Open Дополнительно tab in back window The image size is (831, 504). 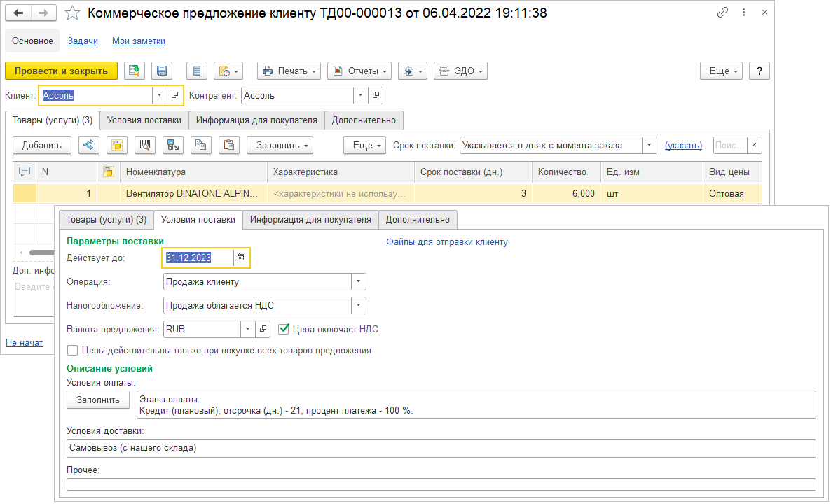coord(364,120)
